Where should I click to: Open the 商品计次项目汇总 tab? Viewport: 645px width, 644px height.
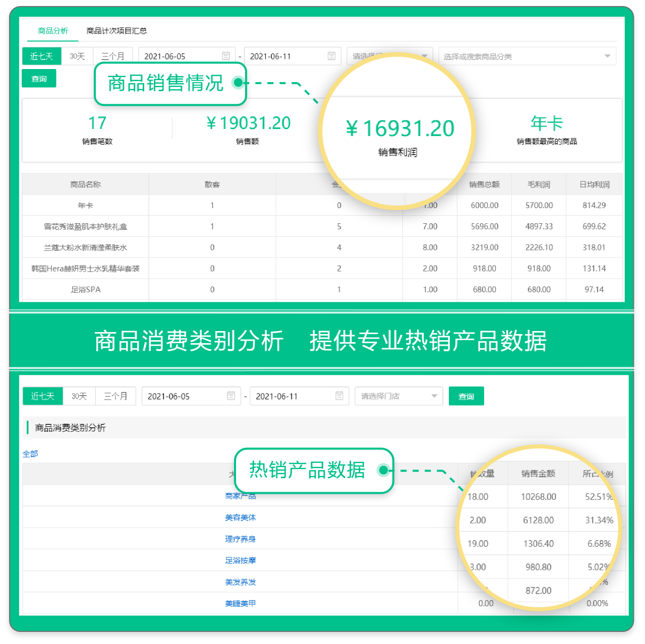[x=116, y=31]
